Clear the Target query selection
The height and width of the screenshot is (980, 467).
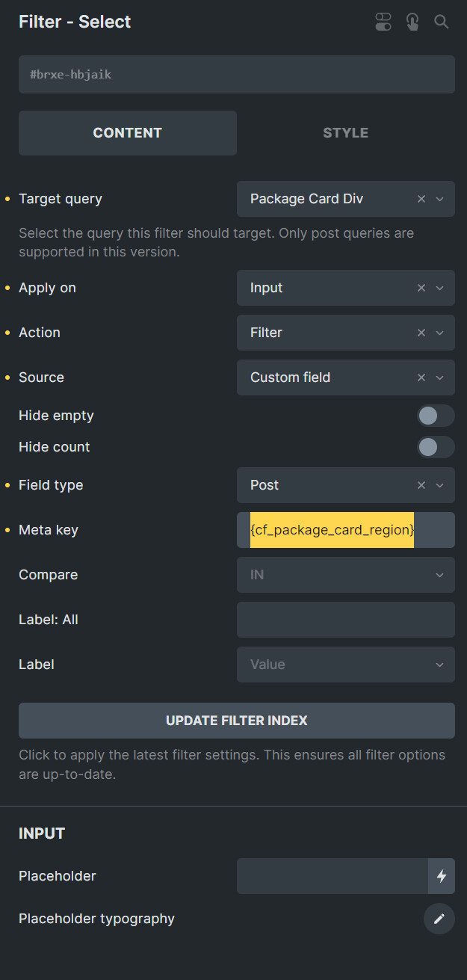click(421, 199)
